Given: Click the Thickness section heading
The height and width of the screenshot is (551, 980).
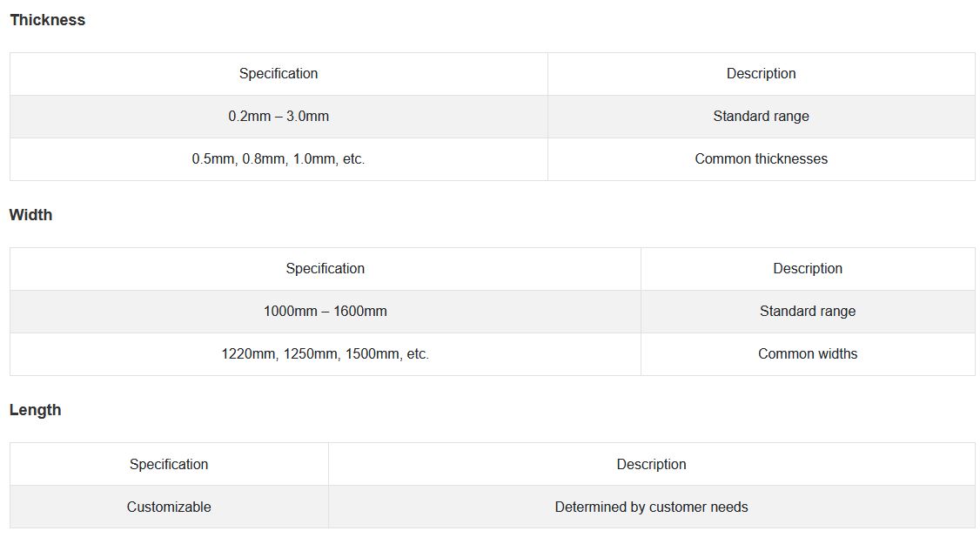Looking at the screenshot, I should (48, 20).
